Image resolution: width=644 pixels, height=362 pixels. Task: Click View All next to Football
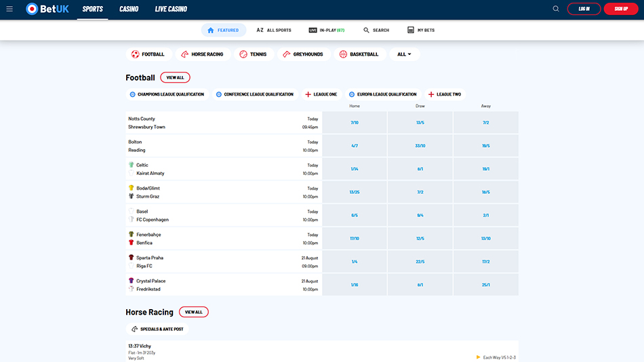coord(175,78)
